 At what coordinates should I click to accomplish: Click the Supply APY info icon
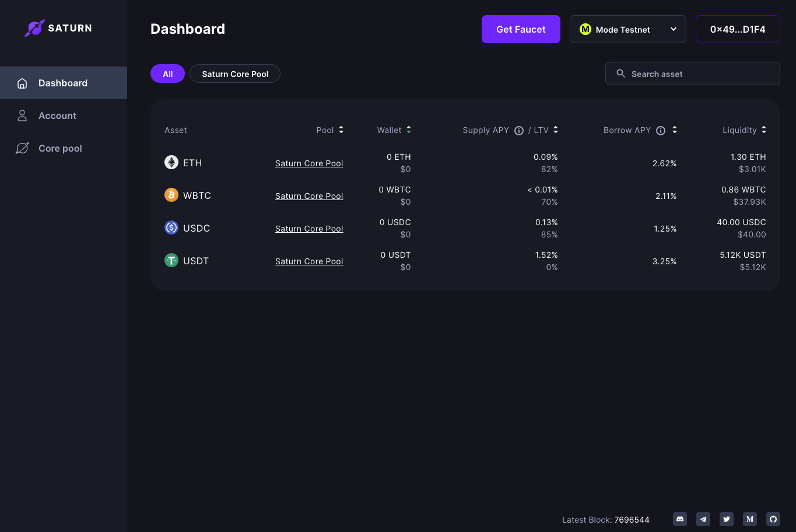(x=519, y=131)
